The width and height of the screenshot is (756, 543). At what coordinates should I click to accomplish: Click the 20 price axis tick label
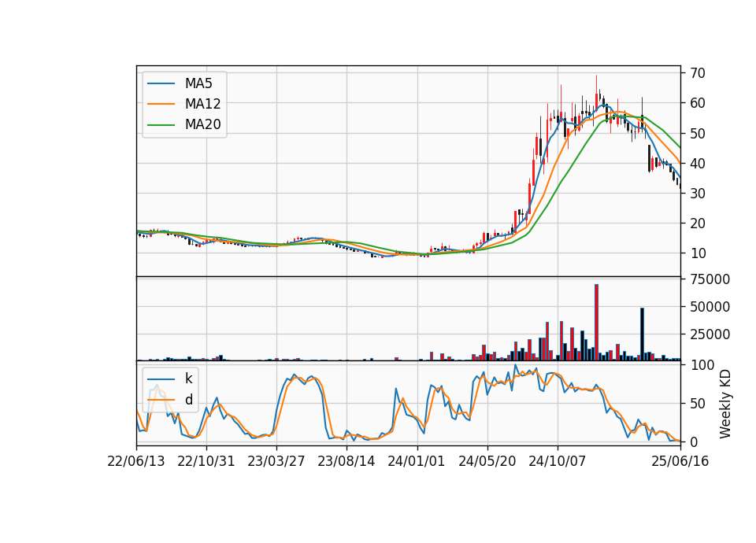[x=698, y=223]
